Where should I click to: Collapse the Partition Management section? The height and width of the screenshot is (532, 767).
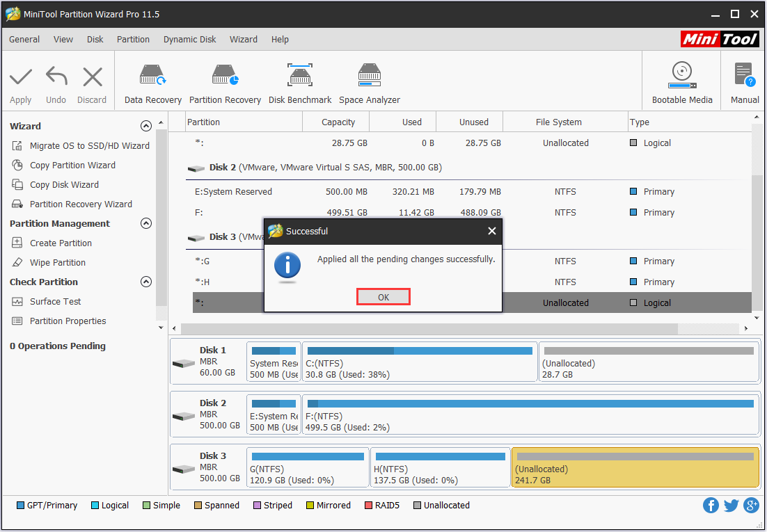[x=145, y=223]
